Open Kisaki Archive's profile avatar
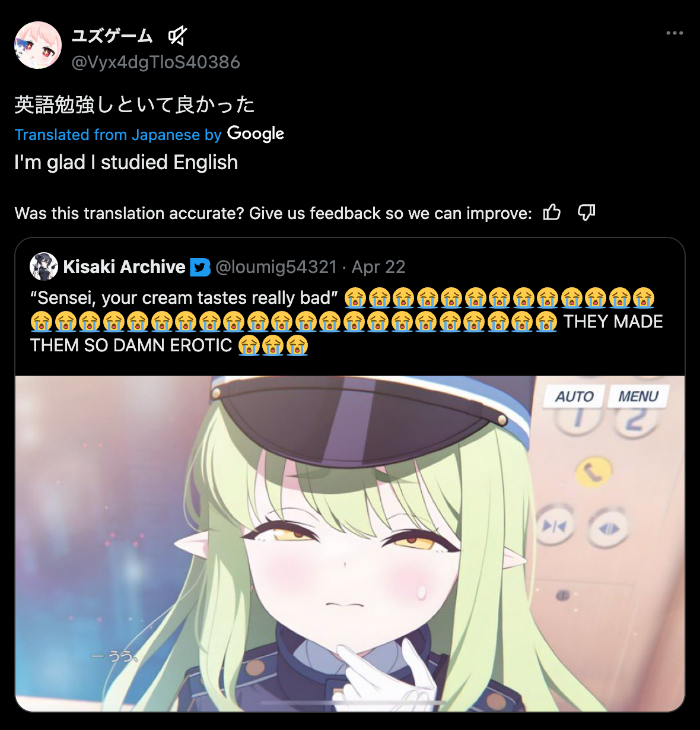The height and width of the screenshot is (730, 700). [x=44, y=266]
